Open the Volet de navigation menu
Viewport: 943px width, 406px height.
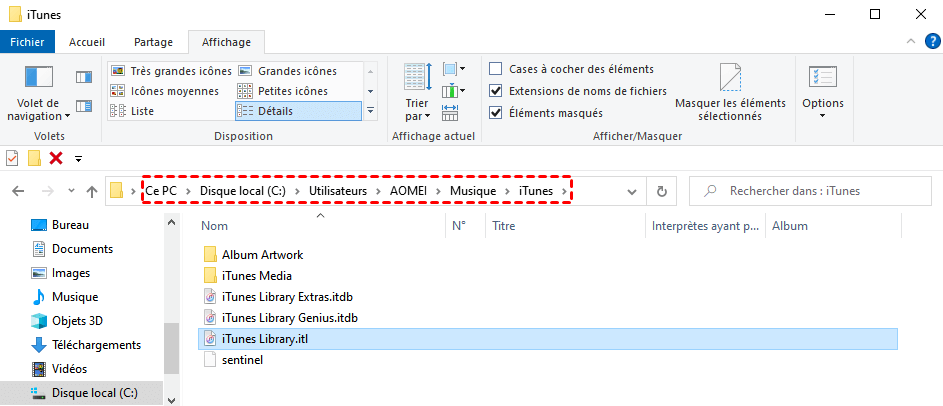point(38,93)
